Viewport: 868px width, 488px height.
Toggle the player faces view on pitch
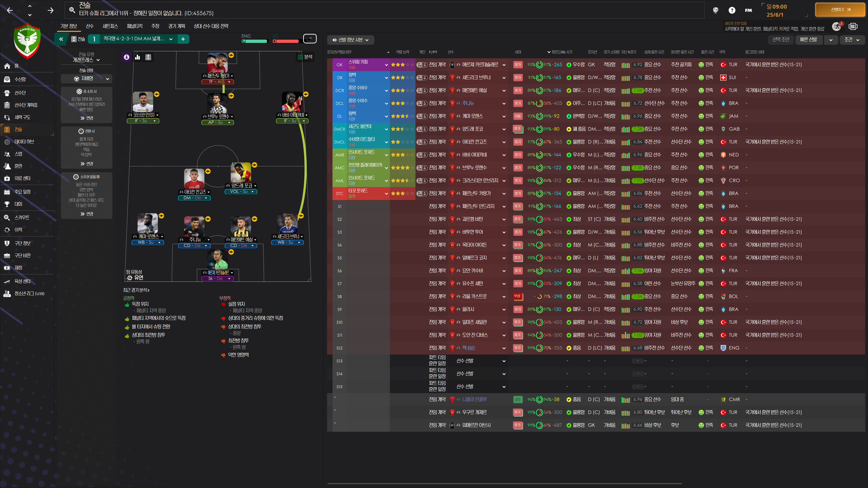126,57
